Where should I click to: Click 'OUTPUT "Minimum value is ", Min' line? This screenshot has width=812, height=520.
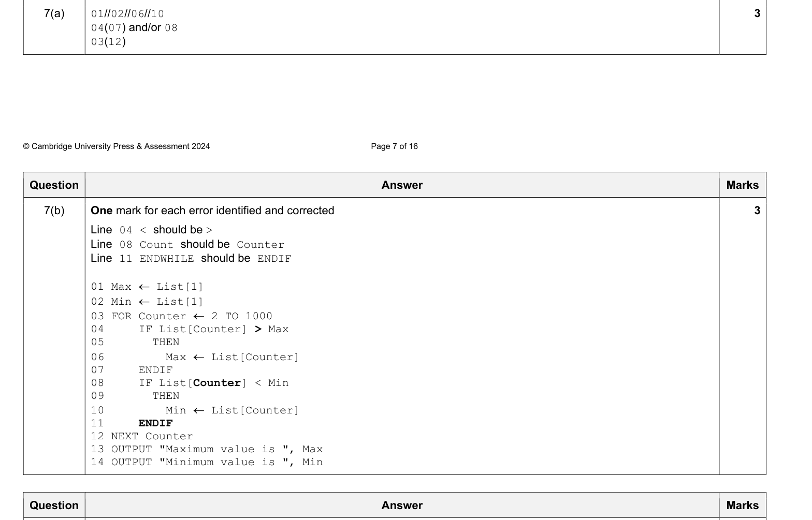click(x=207, y=462)
